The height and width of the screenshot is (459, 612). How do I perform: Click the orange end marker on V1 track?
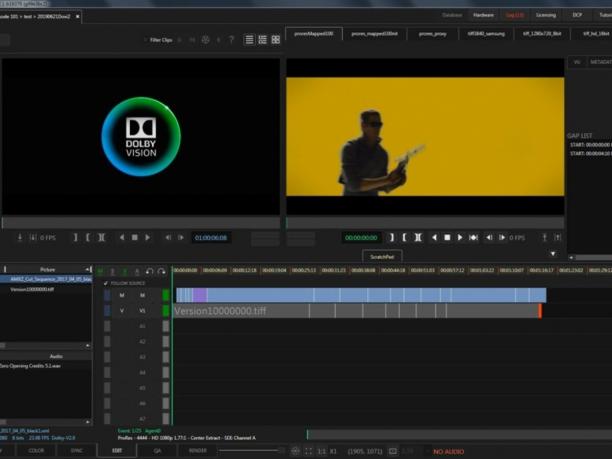pos(540,311)
